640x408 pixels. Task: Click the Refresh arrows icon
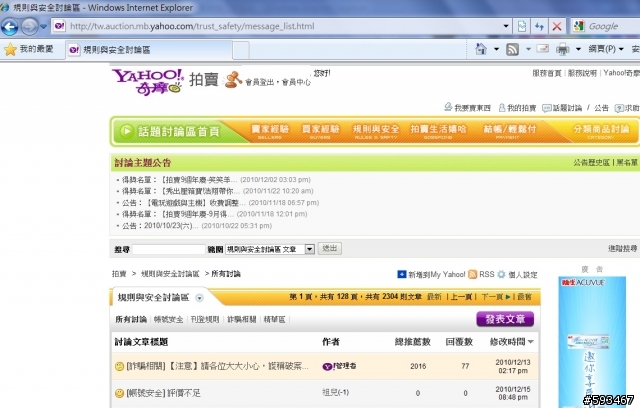tap(539, 27)
